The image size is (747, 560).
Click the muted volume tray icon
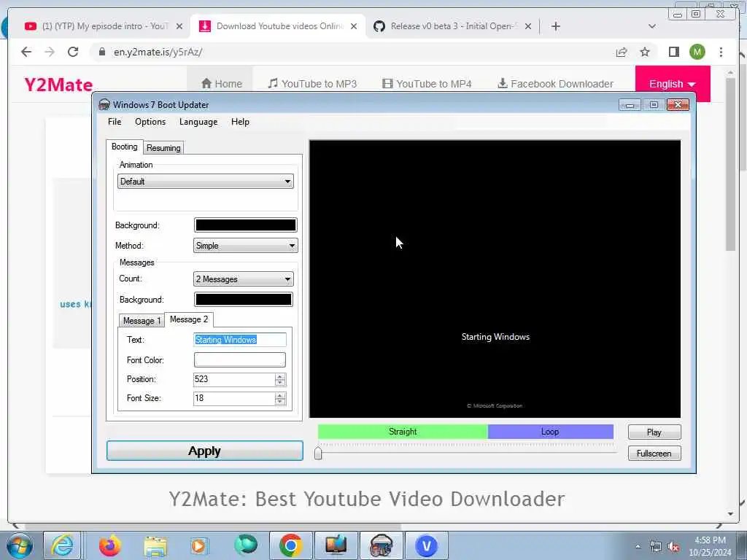pos(673,547)
